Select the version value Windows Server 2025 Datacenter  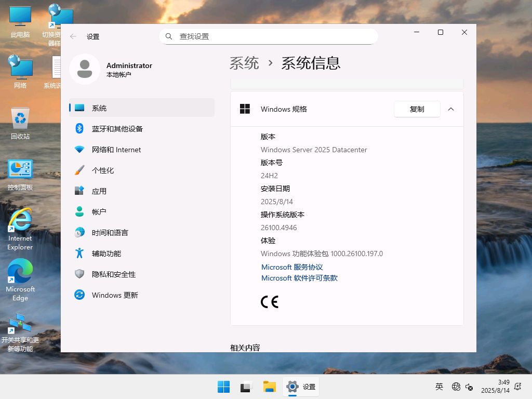pos(314,150)
